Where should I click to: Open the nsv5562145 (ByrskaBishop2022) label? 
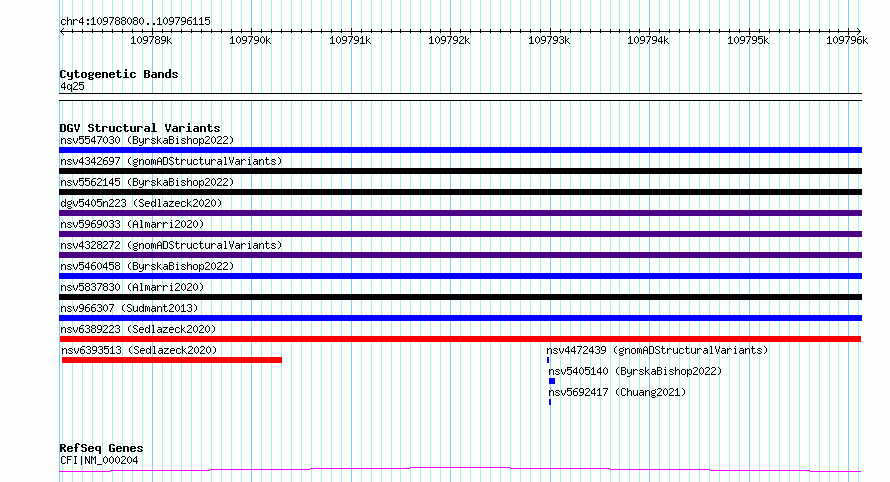click(147, 182)
